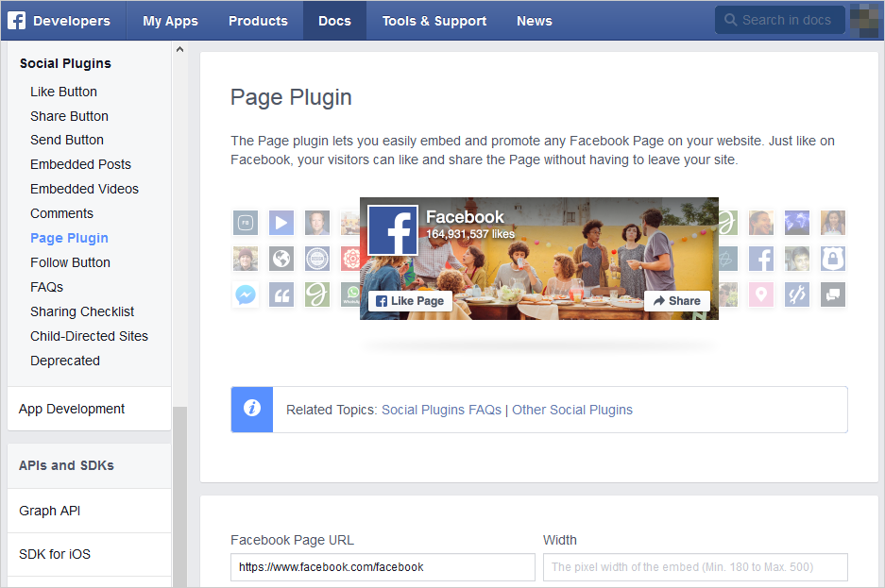Open FAQs in the sidebar

point(47,288)
